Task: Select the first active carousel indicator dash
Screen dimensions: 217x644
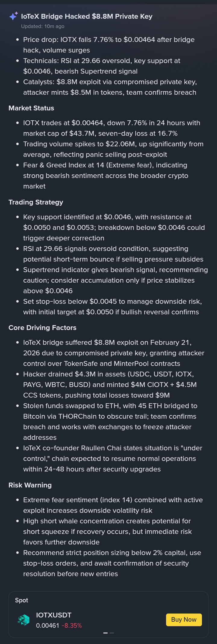Action: coord(105,633)
